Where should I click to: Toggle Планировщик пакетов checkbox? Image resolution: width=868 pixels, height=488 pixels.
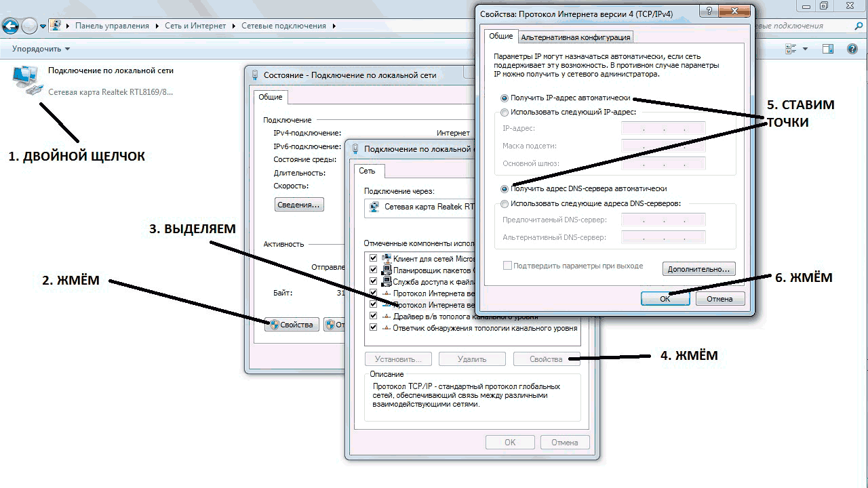coord(373,270)
